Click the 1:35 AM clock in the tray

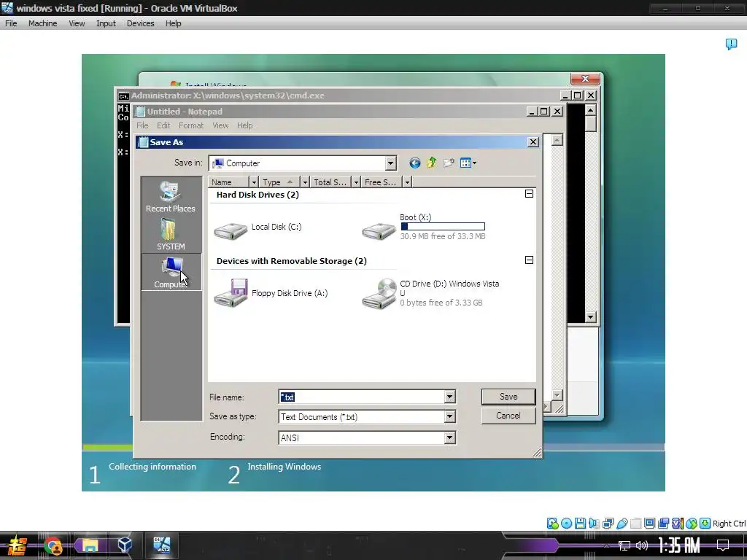click(679, 545)
